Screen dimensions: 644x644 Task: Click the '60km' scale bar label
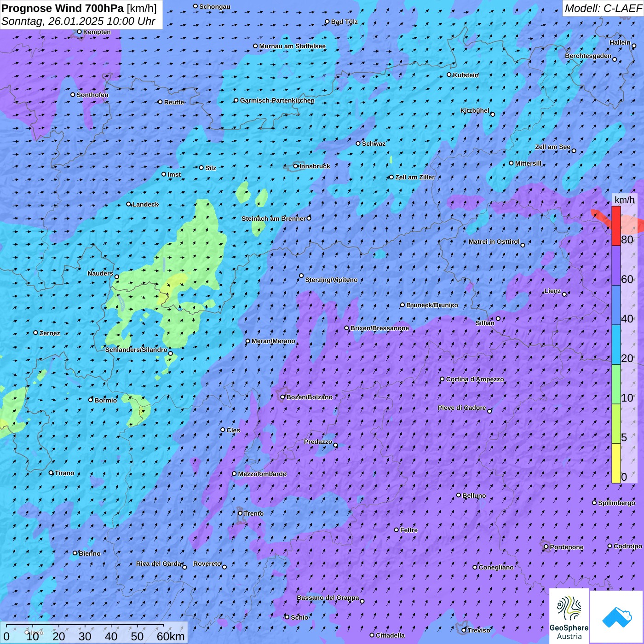(x=171, y=637)
